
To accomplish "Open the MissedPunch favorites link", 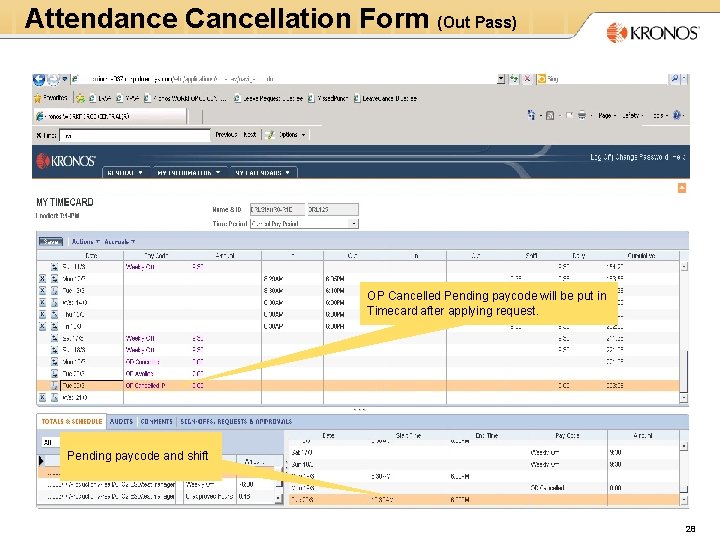I will (x=328, y=98).
